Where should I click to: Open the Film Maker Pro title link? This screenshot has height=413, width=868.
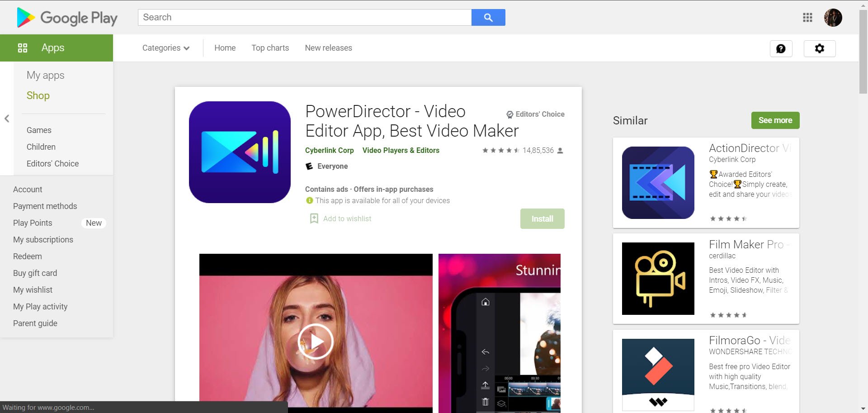(x=750, y=244)
